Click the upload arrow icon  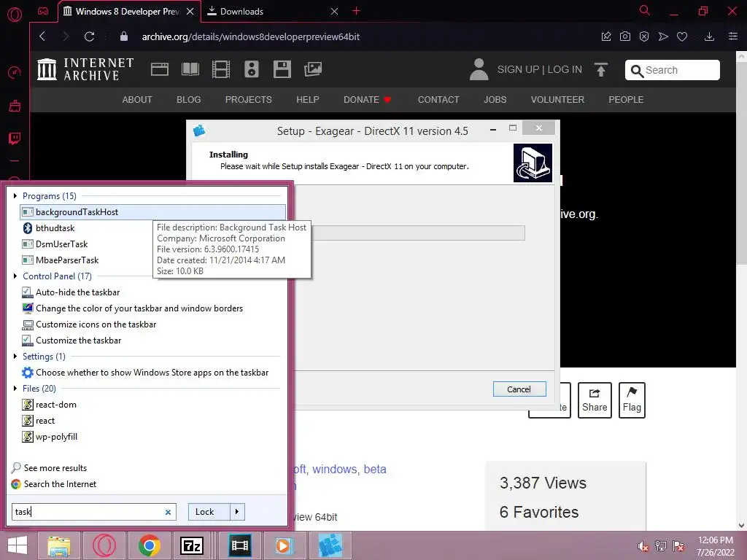pyautogui.click(x=601, y=69)
